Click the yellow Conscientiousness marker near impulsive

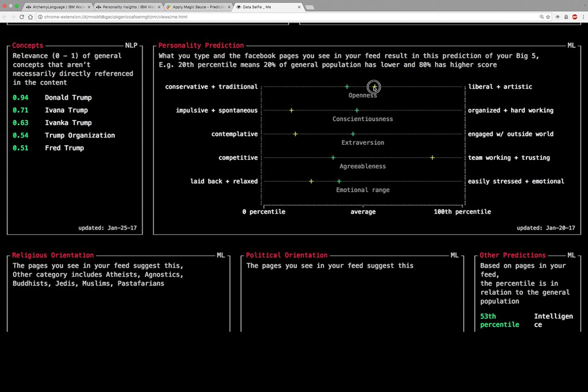[x=292, y=110]
